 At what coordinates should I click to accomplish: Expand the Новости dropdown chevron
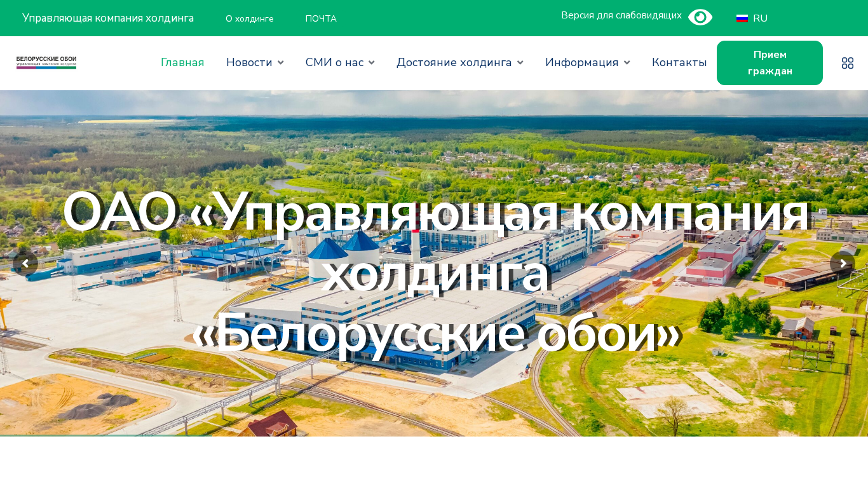coord(280,62)
